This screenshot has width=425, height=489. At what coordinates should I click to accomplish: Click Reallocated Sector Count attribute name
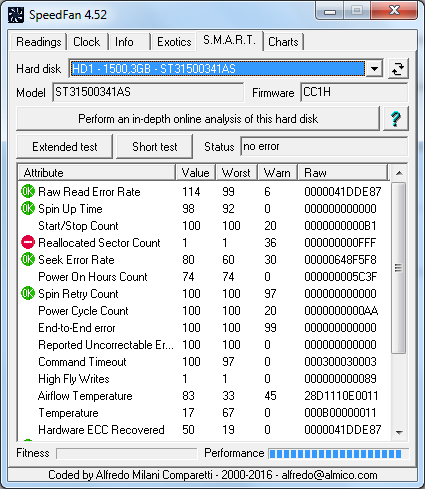pyautogui.click(x=99, y=243)
